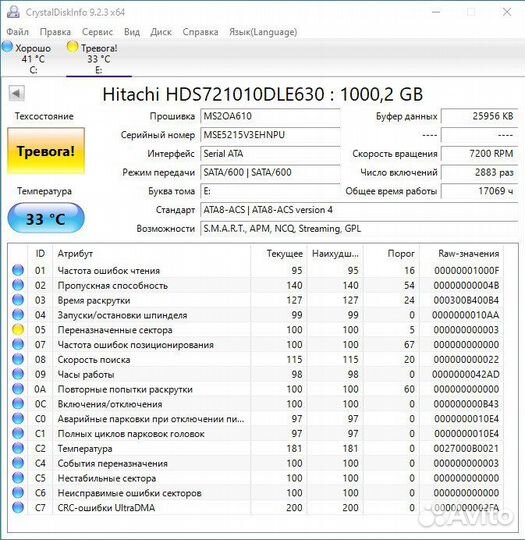Image resolution: width=525 pixels, height=540 pixels.
Task: Click the blue status icon for attribute C4
Action: tap(18, 463)
